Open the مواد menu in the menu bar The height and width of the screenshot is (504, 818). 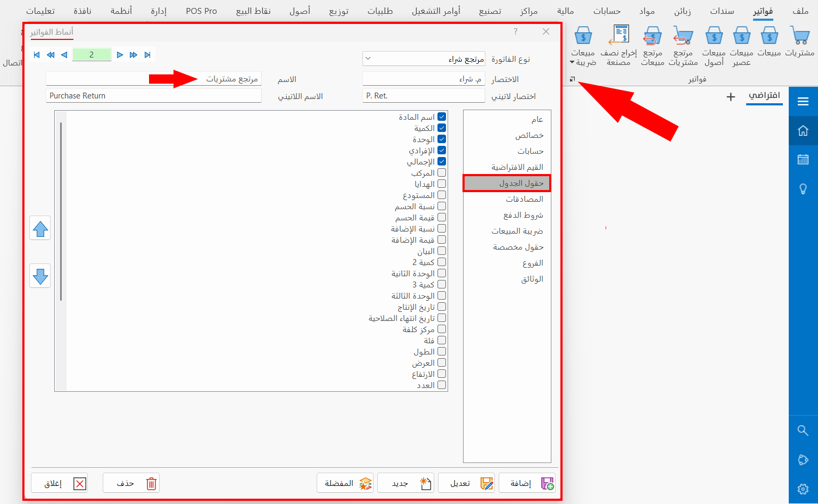(647, 11)
